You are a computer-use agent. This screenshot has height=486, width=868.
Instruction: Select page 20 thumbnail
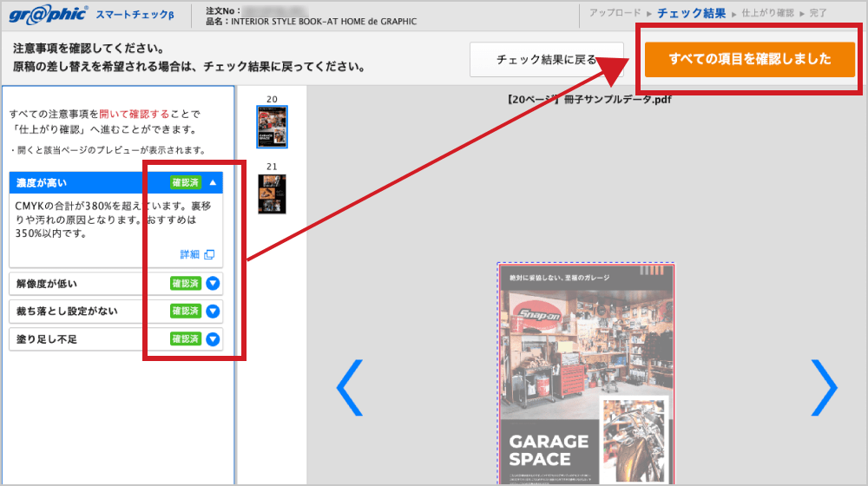click(272, 127)
